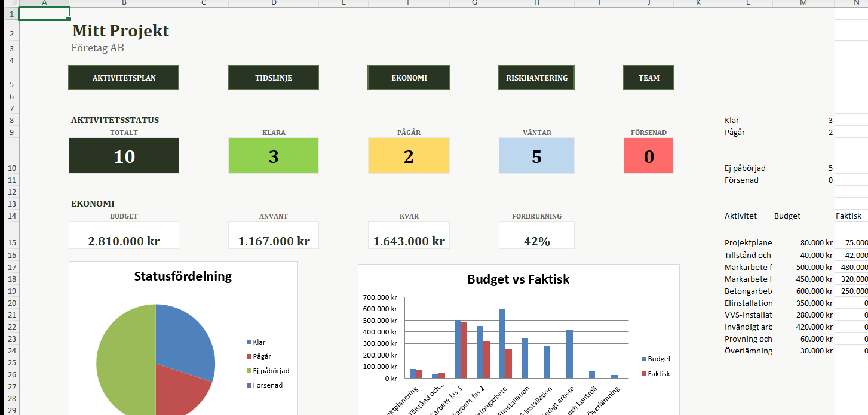
Task: Select the 80.000 kr budget cell
Action: (803, 242)
